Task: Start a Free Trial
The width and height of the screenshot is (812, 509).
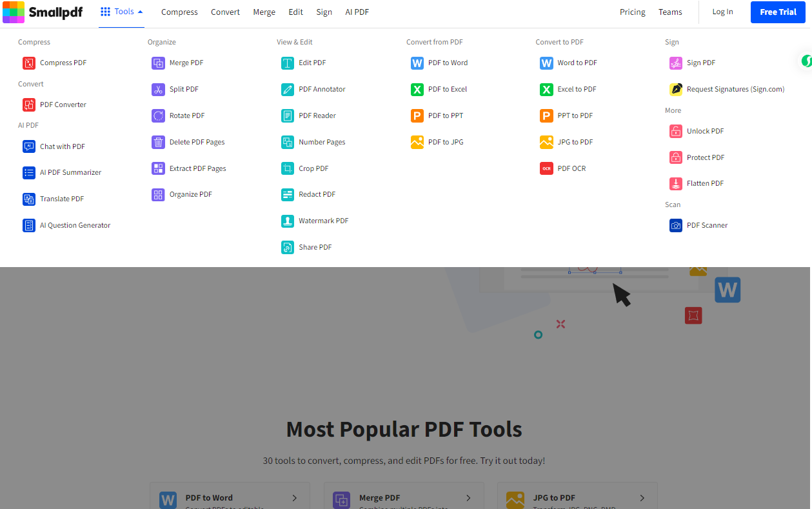Action: 778,12
